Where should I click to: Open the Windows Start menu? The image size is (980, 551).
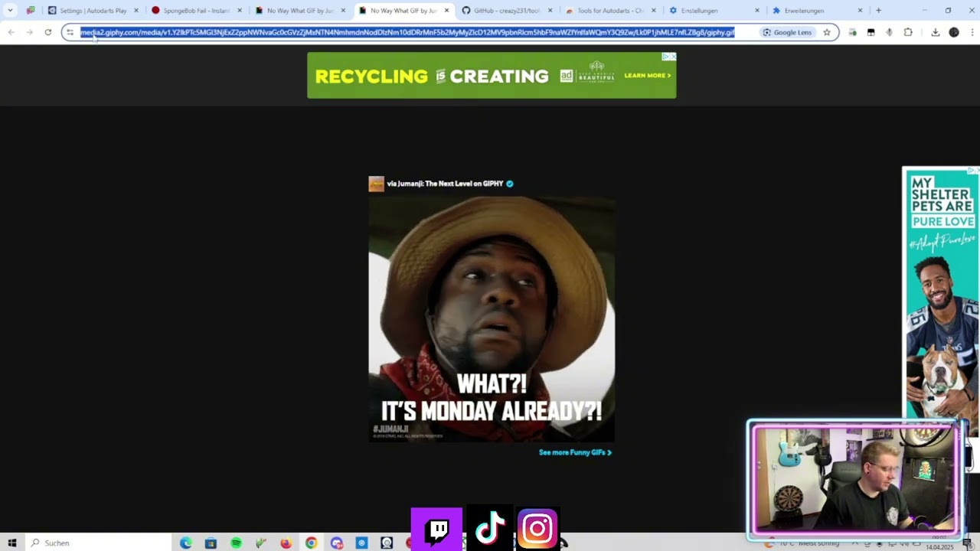(11, 543)
